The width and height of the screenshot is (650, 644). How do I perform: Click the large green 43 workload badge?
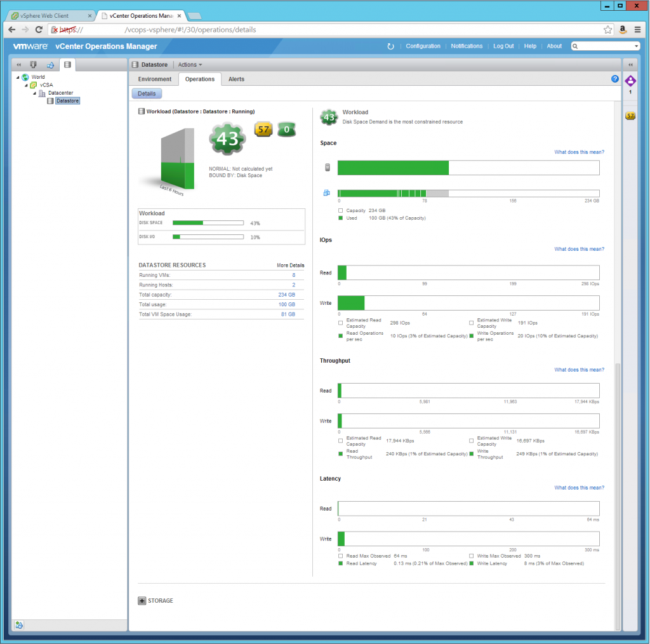(x=227, y=138)
